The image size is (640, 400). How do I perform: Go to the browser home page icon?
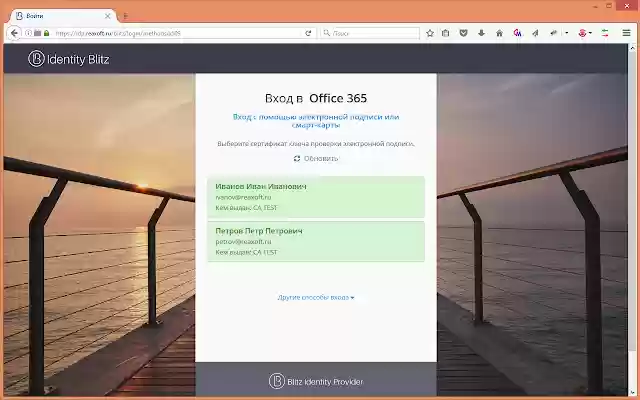tap(499, 33)
